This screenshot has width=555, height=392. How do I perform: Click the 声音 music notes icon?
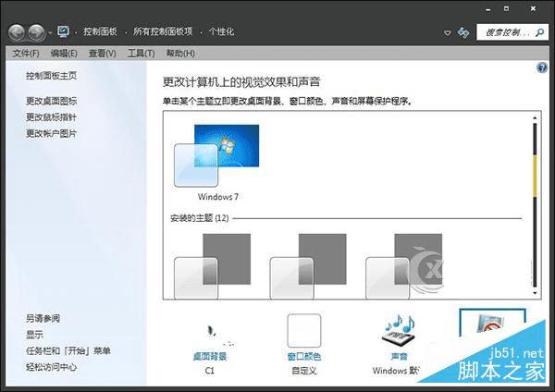pos(399,330)
